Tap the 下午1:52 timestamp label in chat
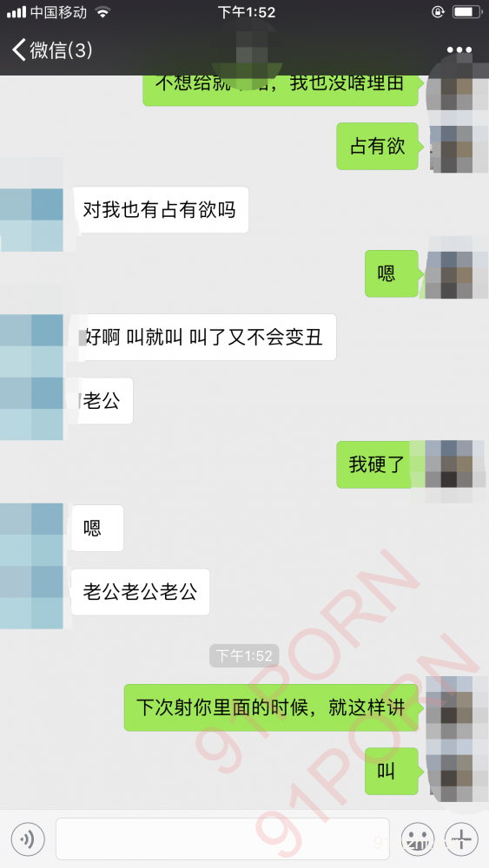Image resolution: width=489 pixels, height=868 pixels. 244,656
